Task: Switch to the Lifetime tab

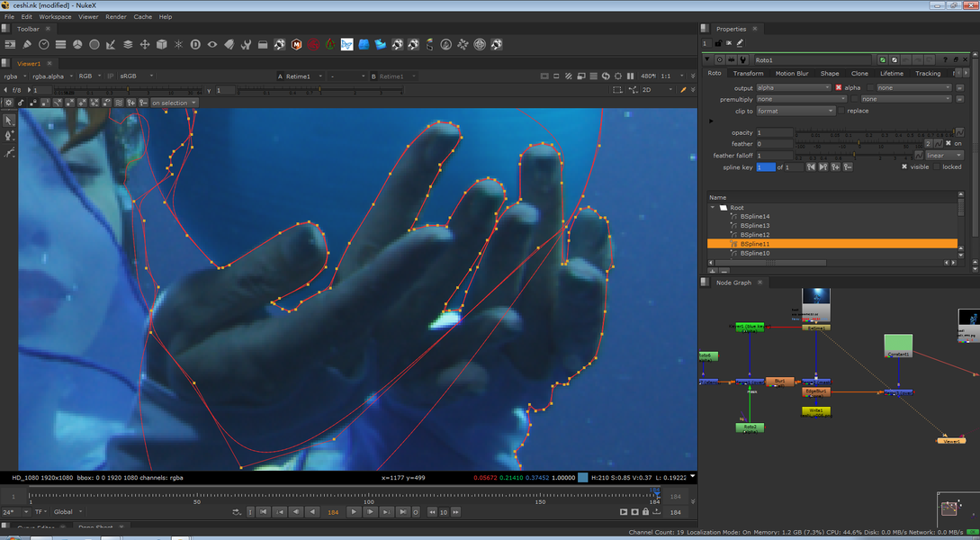Action: 891,73
